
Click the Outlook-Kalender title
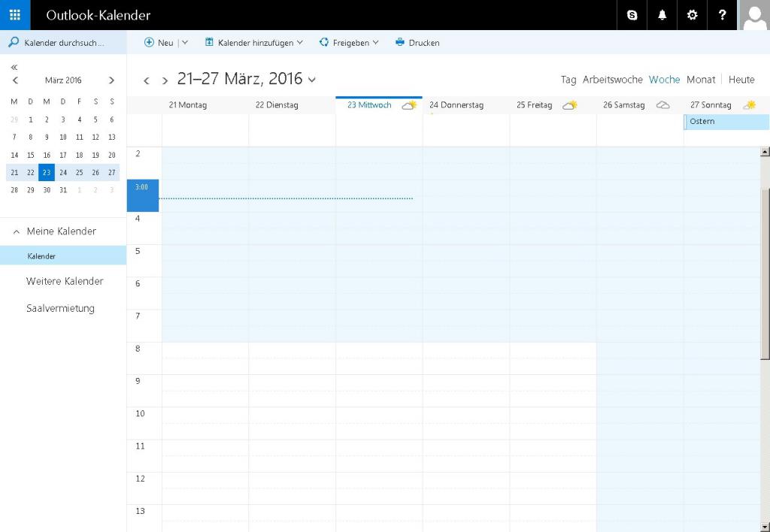coord(99,15)
